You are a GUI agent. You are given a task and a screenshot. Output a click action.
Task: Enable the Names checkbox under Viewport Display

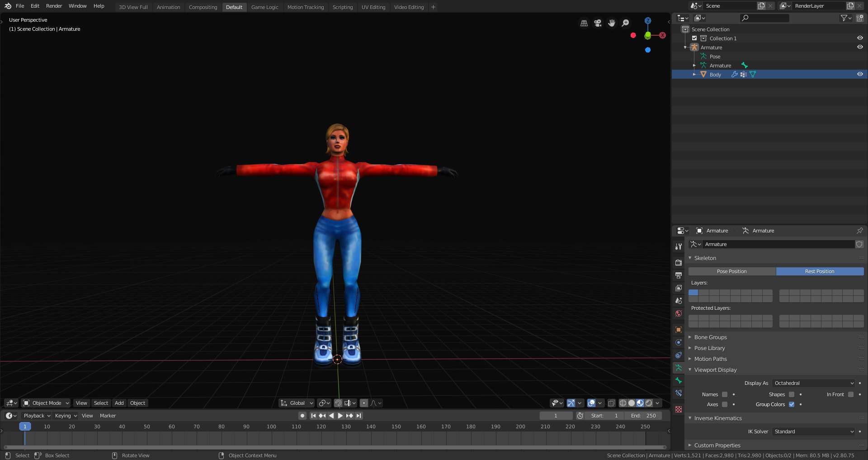[724, 394]
